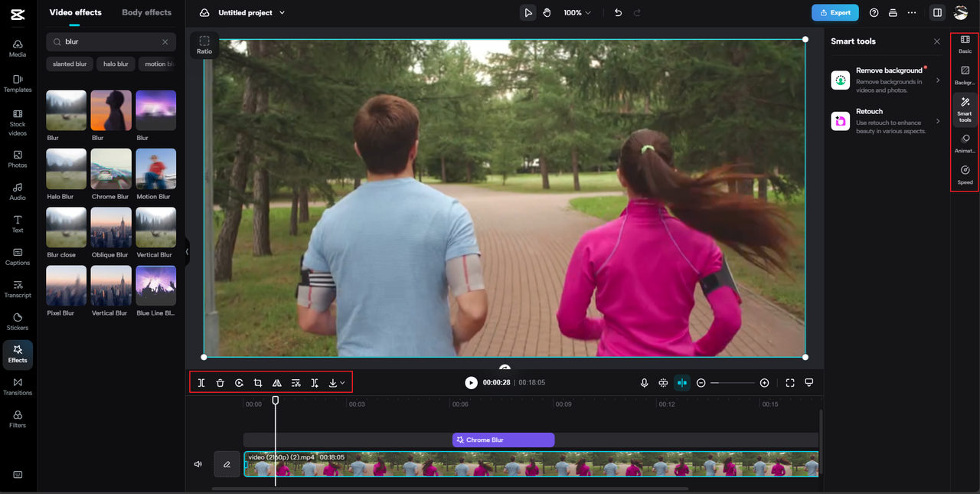Open the Speed tab in right sidebar

pos(965,175)
